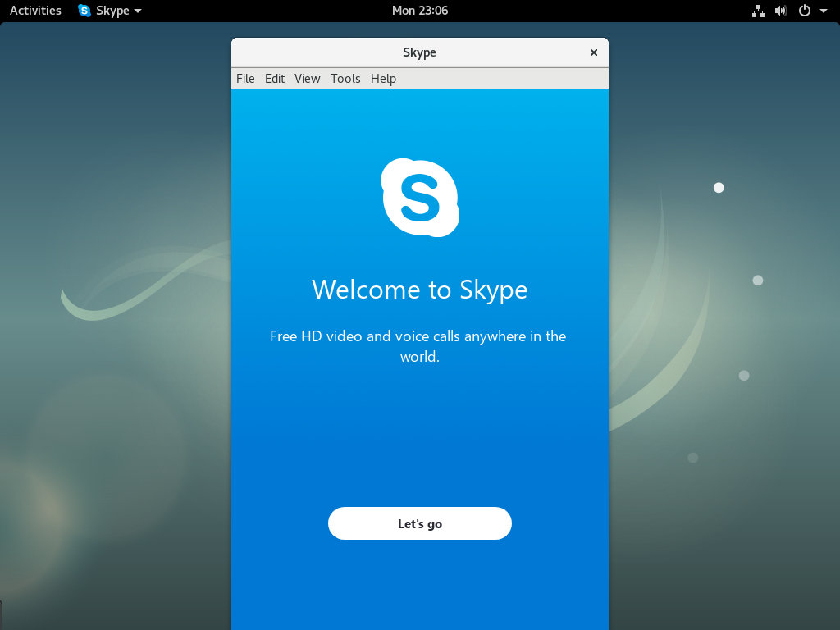
Task: Click the Welcome to Skype heading
Action: tap(420, 290)
